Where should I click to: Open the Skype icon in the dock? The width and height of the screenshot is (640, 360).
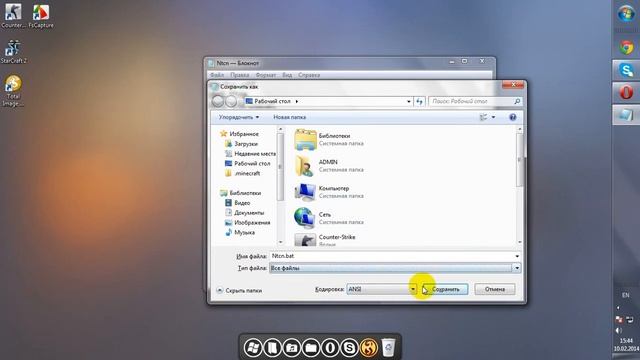click(349, 348)
